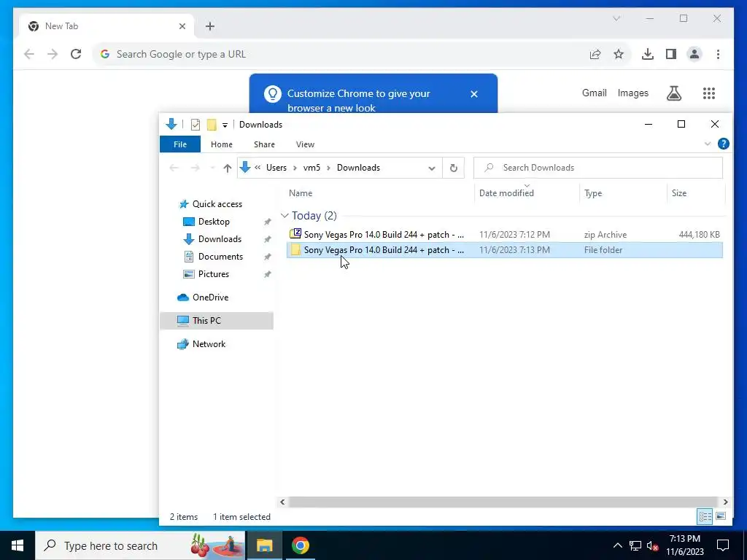The width and height of the screenshot is (747, 560).
Task: Open a new Chrome tab with plus button
Action: [210, 26]
